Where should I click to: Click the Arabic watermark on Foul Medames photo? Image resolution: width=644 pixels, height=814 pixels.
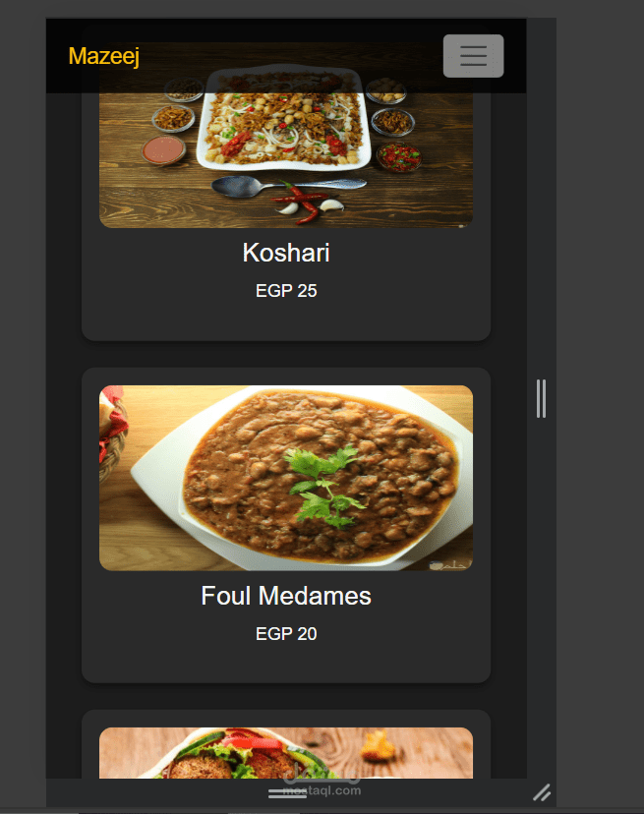[450, 565]
